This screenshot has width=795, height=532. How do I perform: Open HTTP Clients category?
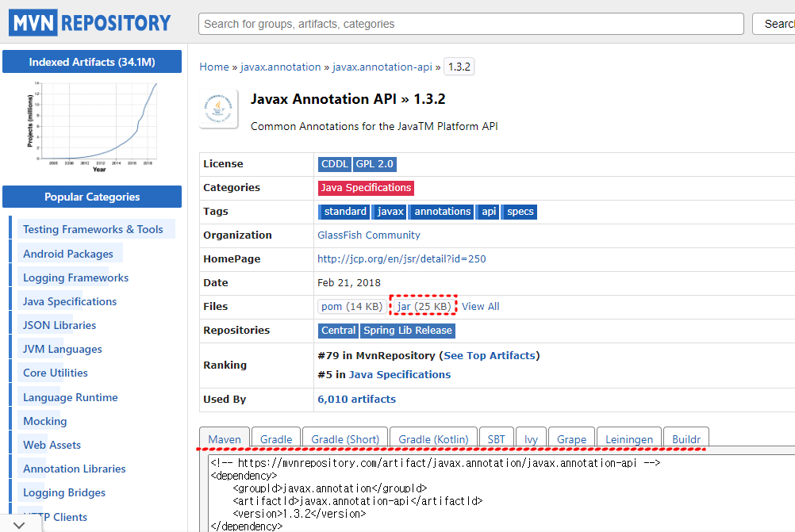coord(55,517)
